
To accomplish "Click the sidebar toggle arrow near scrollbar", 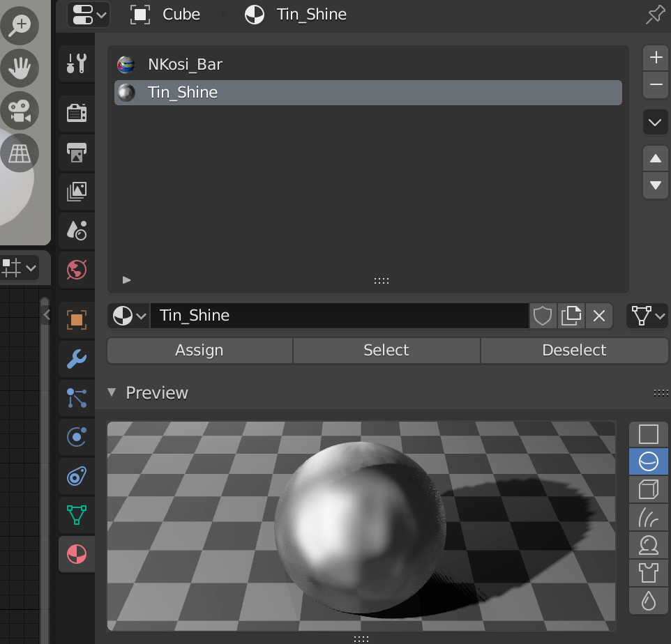I will click(x=47, y=315).
